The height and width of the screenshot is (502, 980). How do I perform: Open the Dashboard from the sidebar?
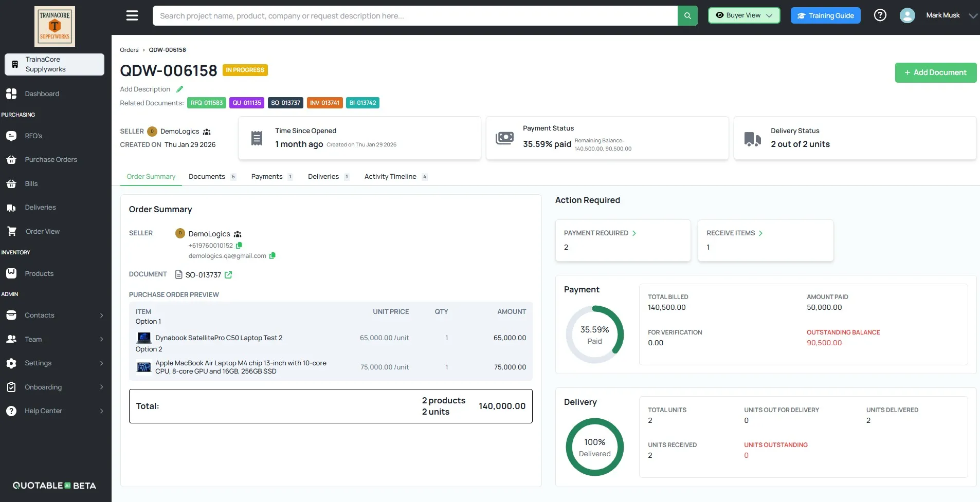pos(42,94)
